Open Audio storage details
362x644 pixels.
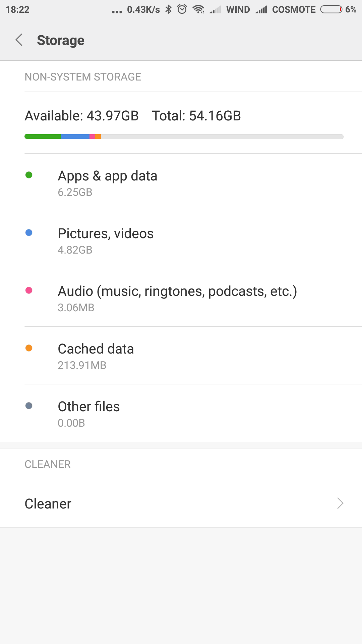[x=177, y=298]
